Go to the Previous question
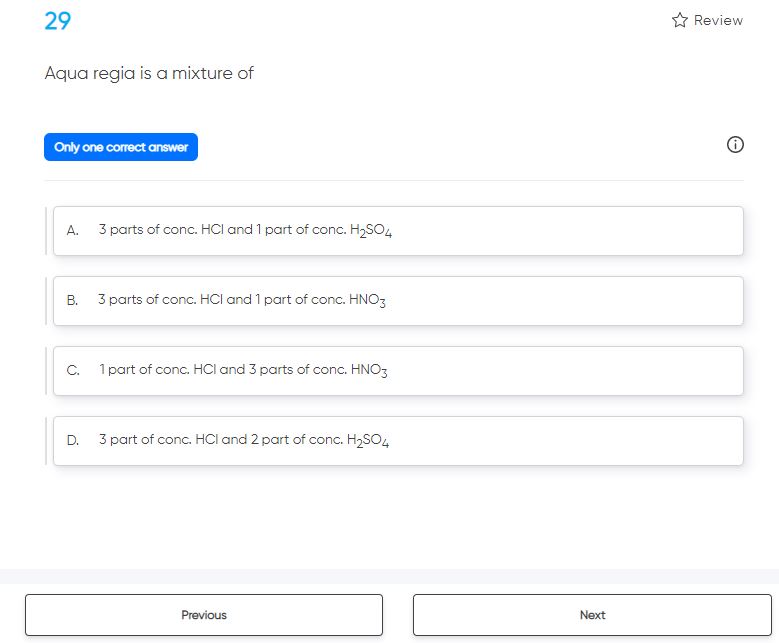The height and width of the screenshot is (643, 779). [x=204, y=615]
